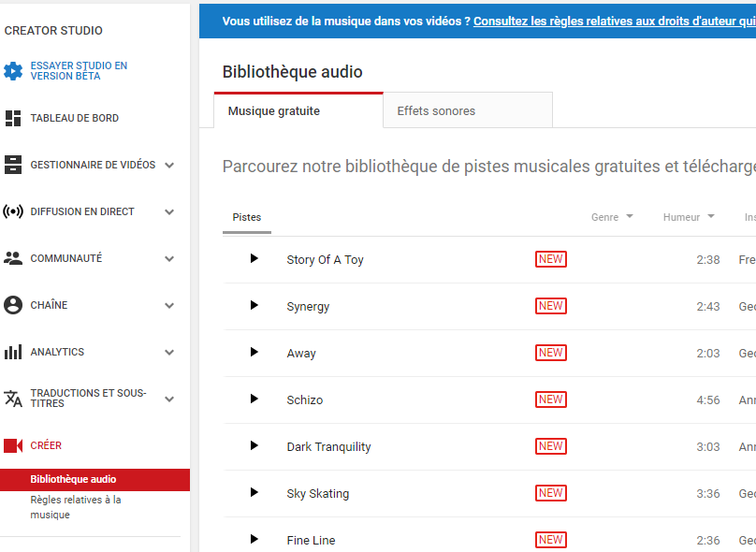Open the Humeur filter dropdown
Viewport: 756px width, 552px height.
tap(689, 217)
